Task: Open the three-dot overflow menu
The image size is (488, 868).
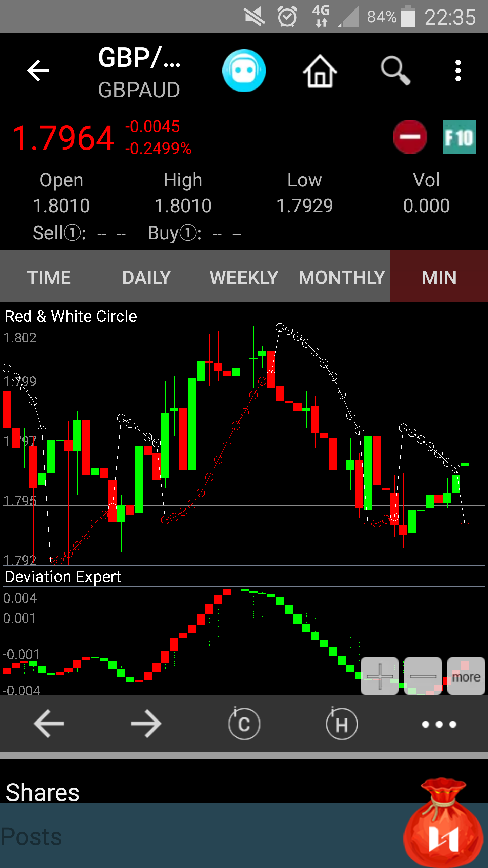Action: (458, 71)
